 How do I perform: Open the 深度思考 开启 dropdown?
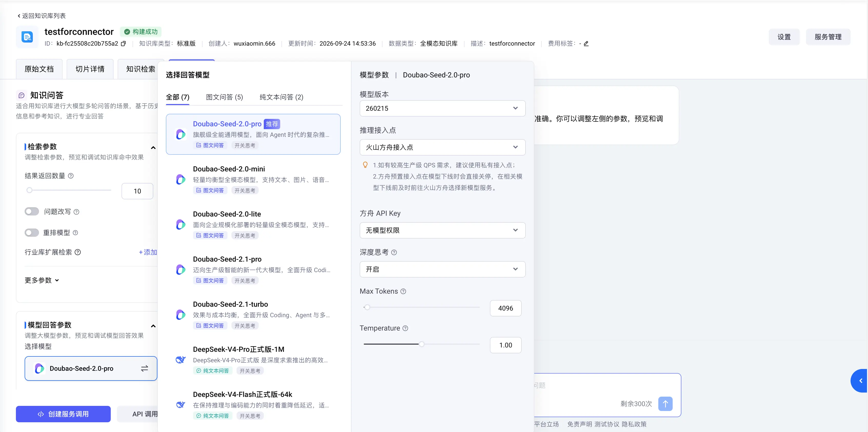tap(442, 269)
